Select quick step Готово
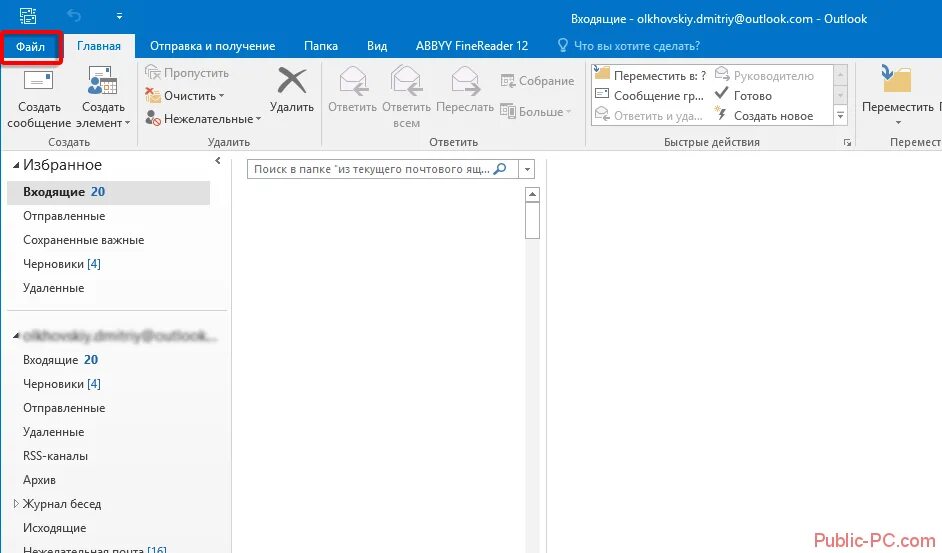 [x=743, y=96]
